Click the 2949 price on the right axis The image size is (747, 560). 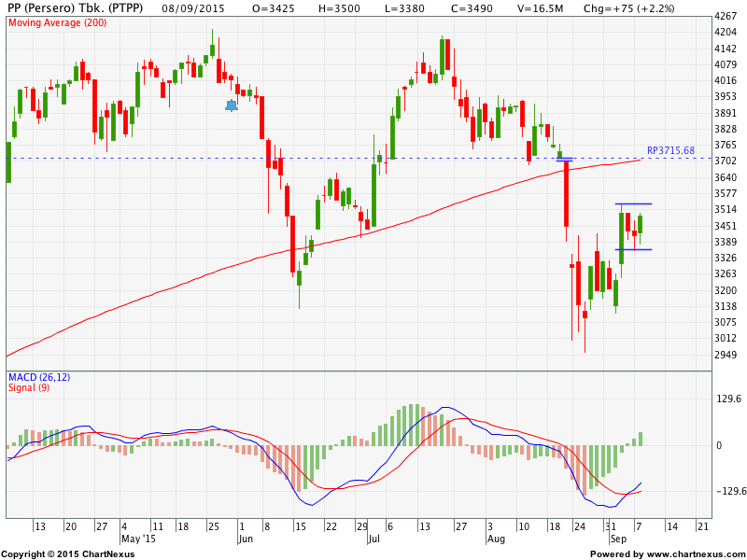click(x=725, y=355)
